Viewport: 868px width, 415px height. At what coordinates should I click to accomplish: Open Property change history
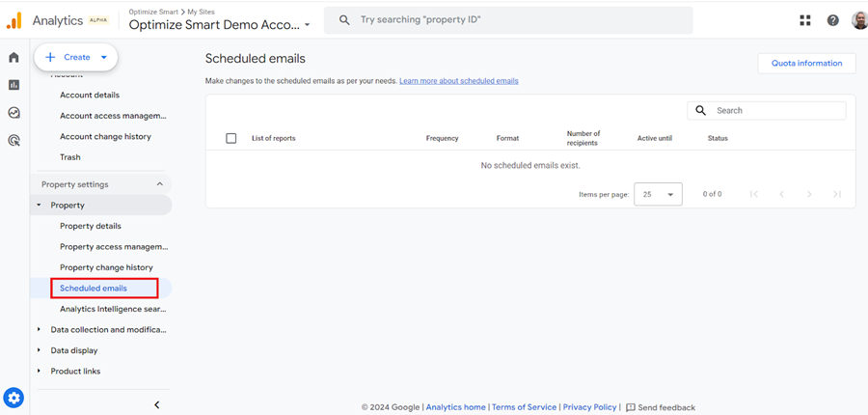[x=106, y=267]
